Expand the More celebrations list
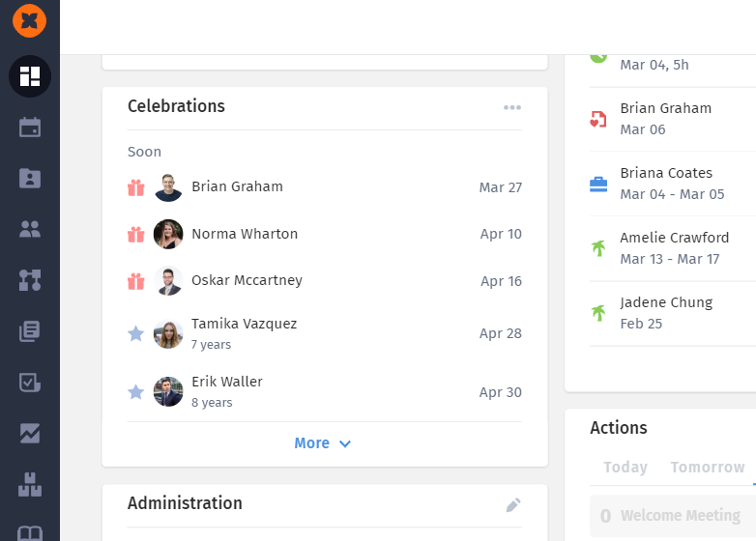This screenshot has width=756, height=541. pos(323,443)
